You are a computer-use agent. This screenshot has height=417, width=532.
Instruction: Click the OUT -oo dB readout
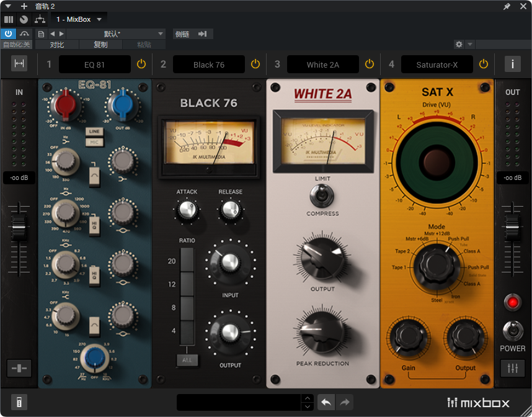512,177
